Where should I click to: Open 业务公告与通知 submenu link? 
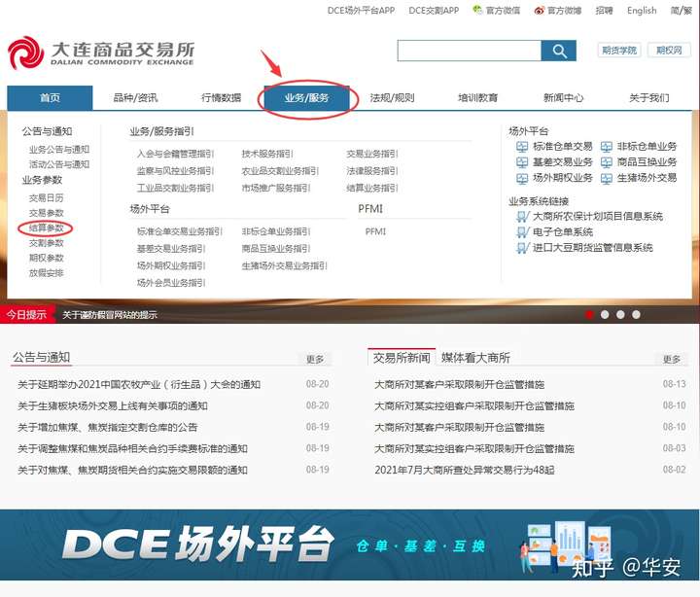point(59,150)
